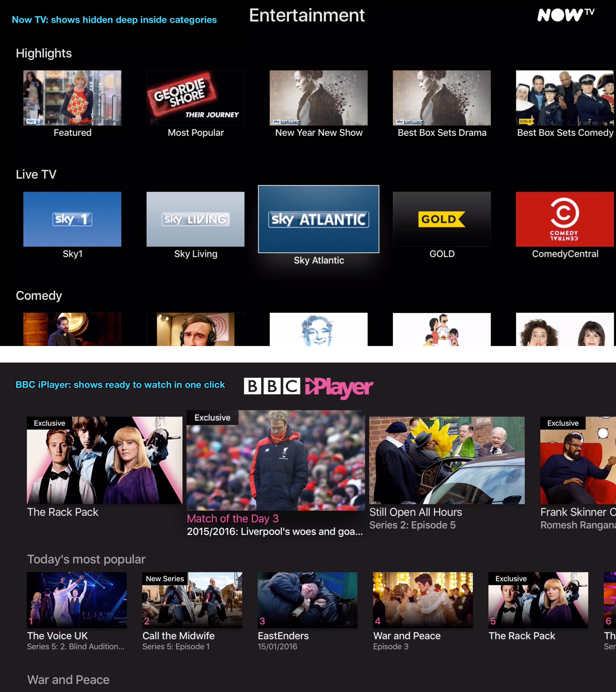Open The Voice UK ranked number 1

click(x=77, y=600)
